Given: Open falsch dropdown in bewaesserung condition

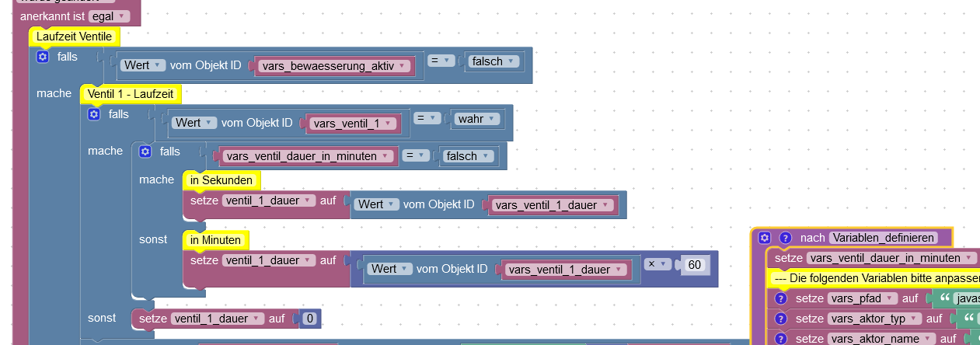Looking at the screenshot, I should coord(493,61).
